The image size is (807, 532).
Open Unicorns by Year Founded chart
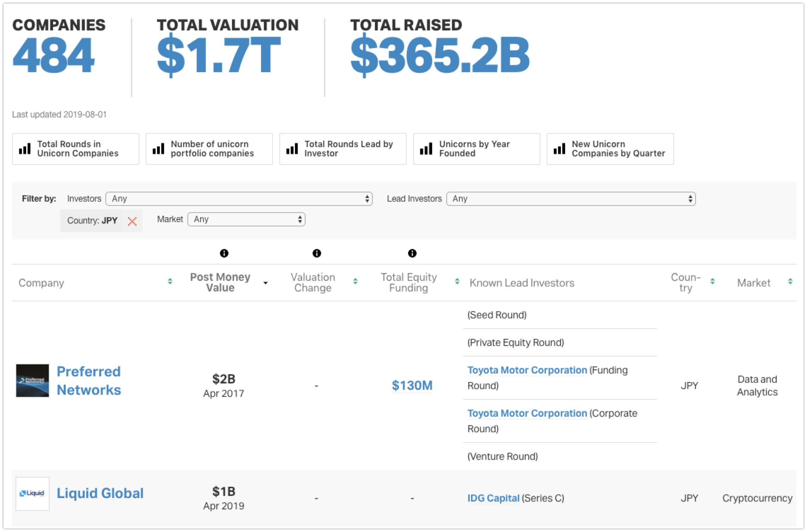(x=477, y=149)
